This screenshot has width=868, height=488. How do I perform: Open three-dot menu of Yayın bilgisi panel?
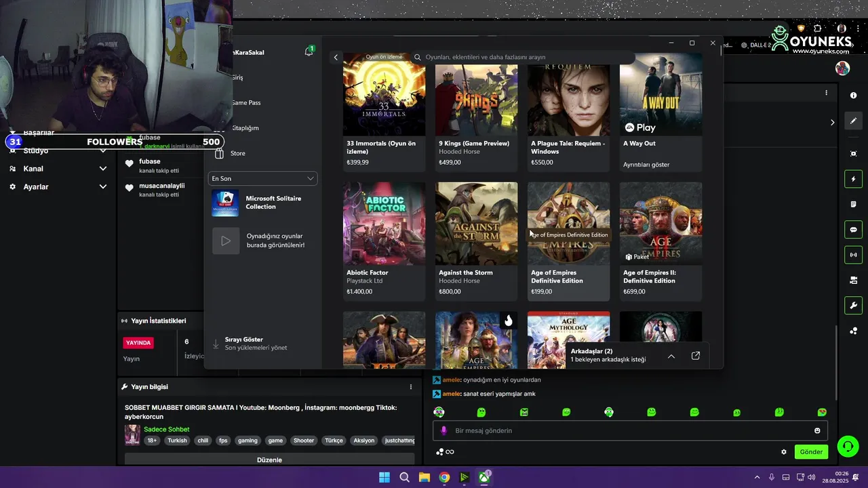tap(410, 387)
